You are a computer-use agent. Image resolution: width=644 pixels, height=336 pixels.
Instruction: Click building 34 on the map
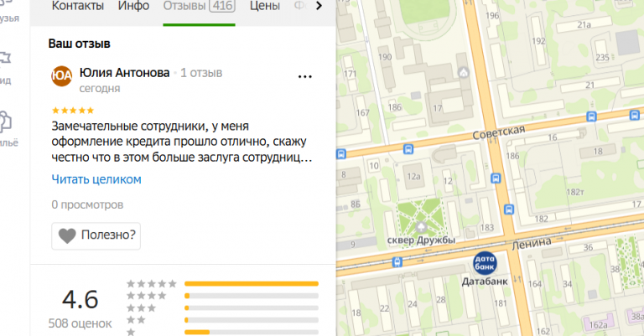(x=567, y=284)
